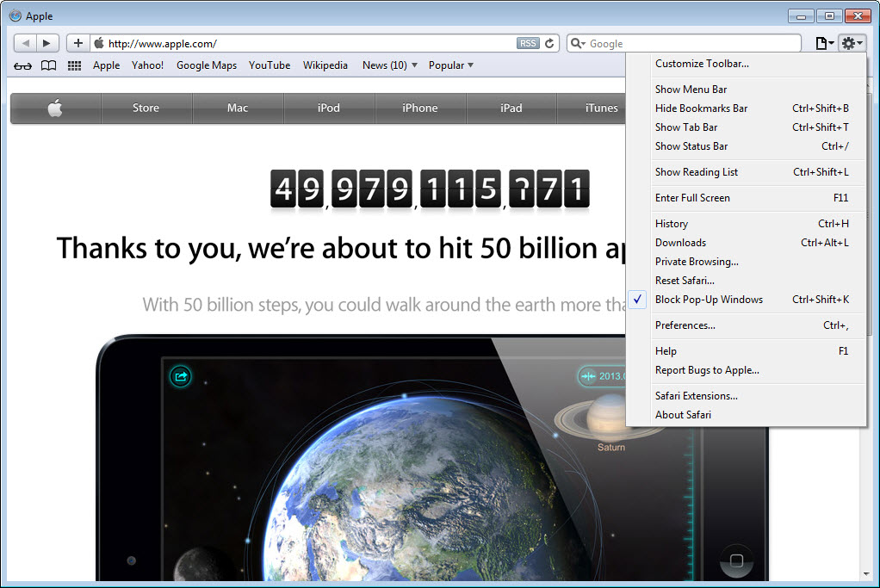Screen dimensions: 880x588
Task: Select Private Browsing... menu item
Action: pyautogui.click(x=746, y=262)
